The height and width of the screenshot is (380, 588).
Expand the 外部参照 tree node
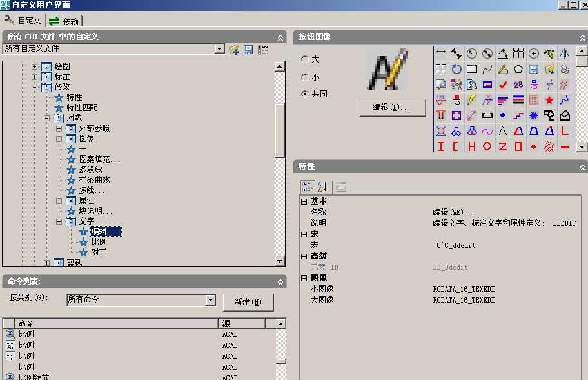(59, 128)
